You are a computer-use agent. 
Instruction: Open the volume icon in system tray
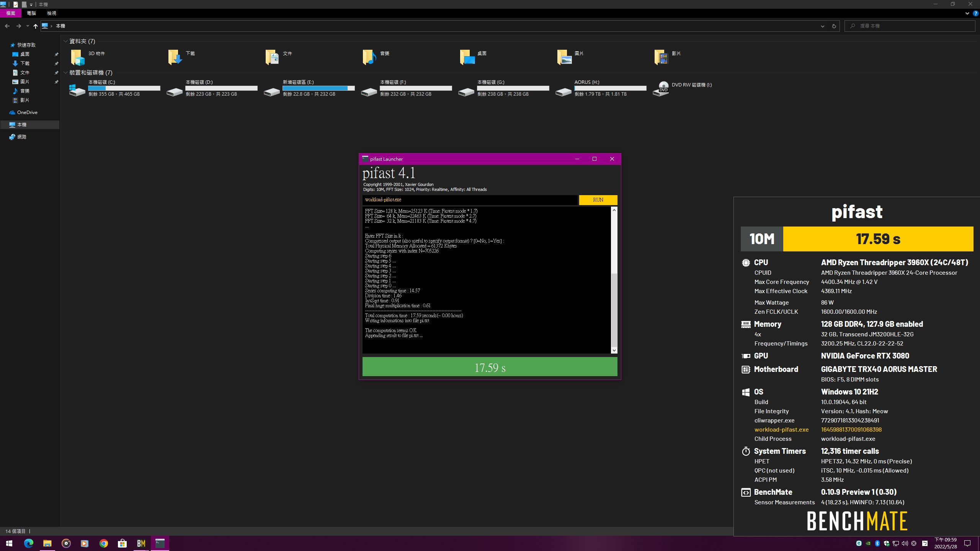pos(905,543)
